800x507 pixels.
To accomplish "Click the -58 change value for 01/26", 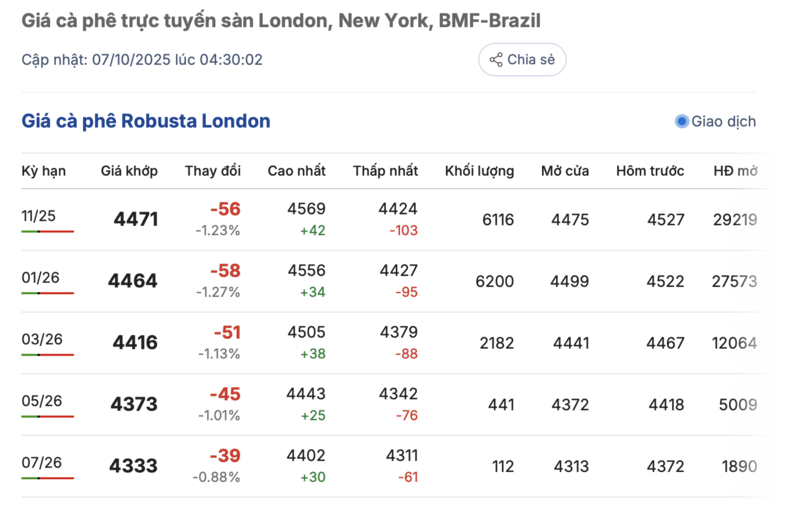I will pyautogui.click(x=225, y=271).
